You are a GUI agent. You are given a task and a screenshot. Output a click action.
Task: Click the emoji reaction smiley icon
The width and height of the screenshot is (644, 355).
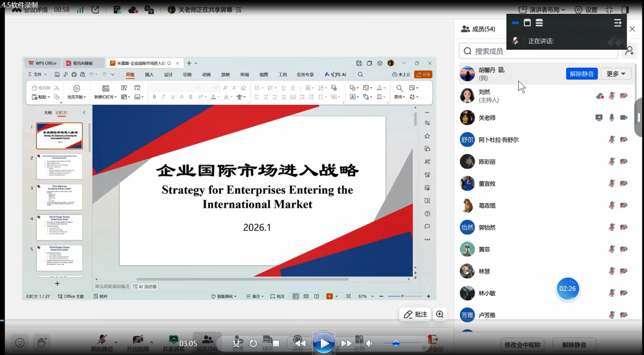point(20,343)
